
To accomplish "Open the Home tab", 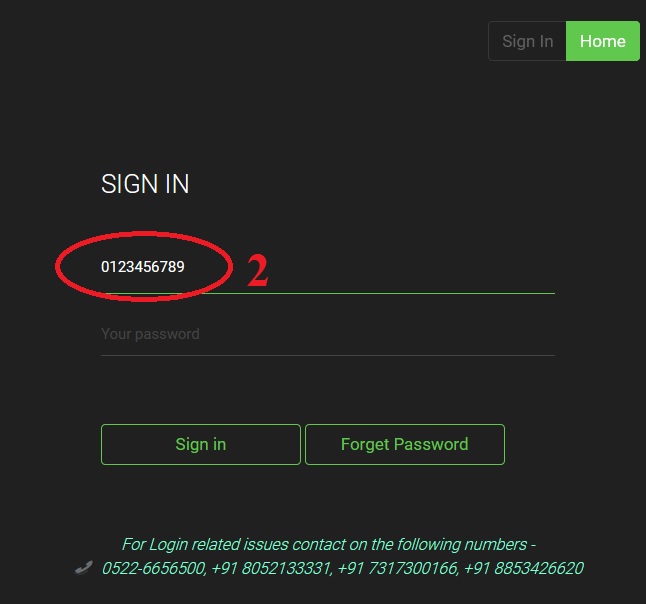I will [x=602, y=41].
